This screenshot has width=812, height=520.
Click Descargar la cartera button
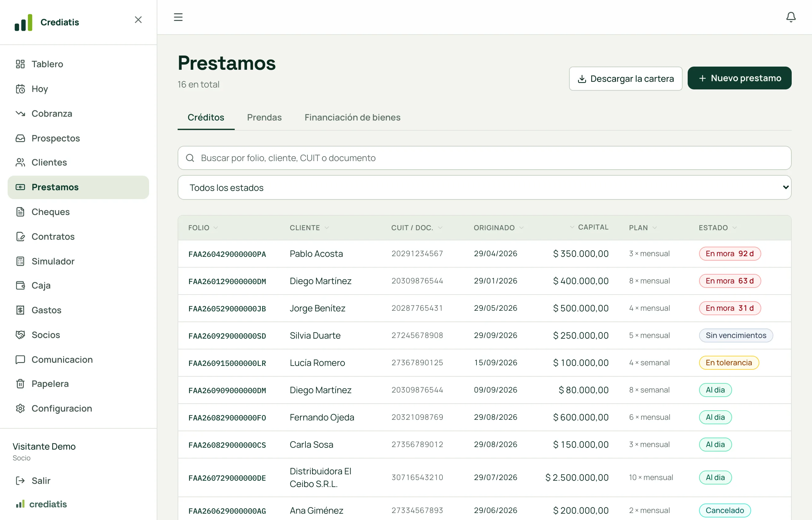tap(625, 79)
